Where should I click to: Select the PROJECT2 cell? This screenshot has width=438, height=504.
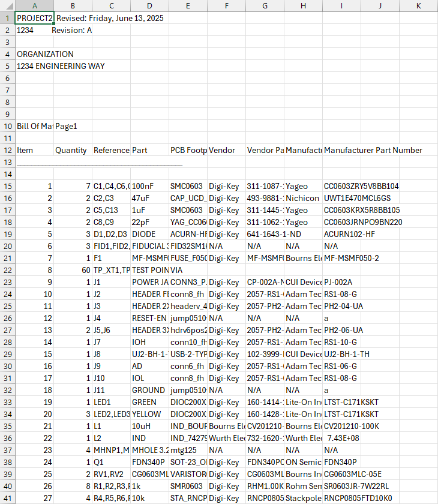pyautogui.click(x=34, y=18)
